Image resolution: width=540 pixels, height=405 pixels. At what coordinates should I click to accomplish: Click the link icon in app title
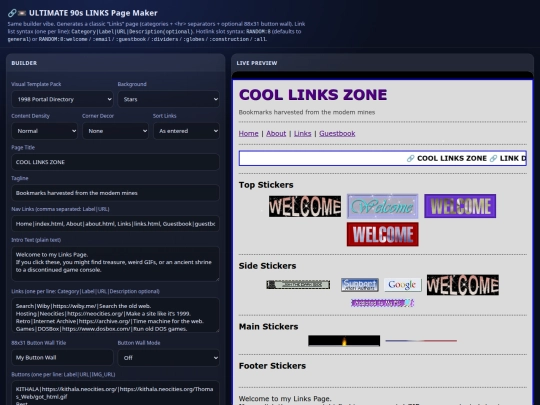(x=12, y=13)
